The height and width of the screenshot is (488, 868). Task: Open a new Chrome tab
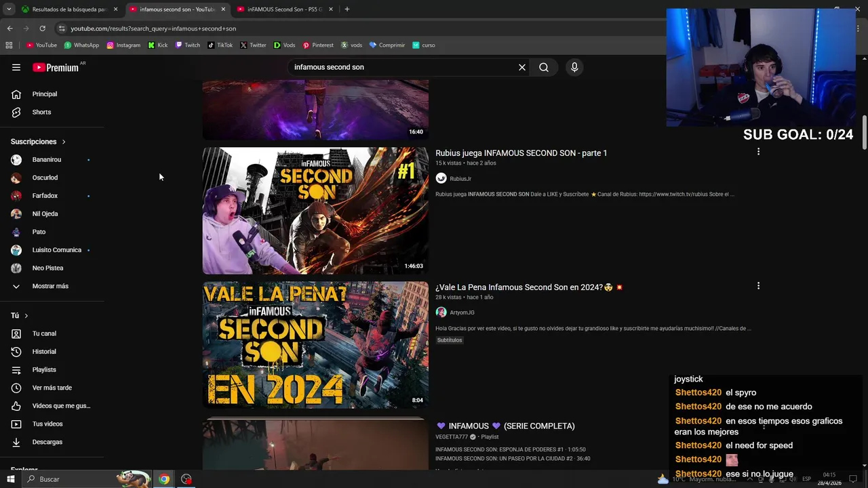(x=347, y=9)
